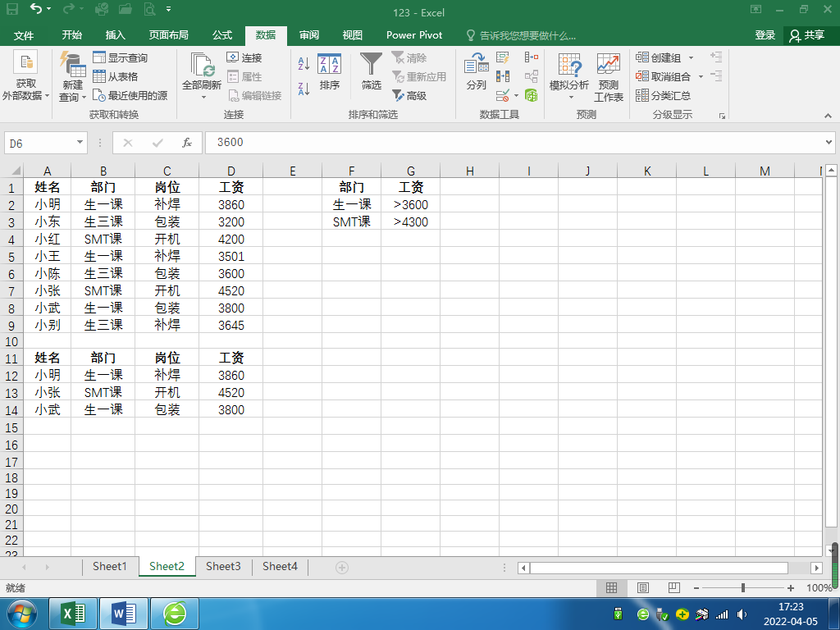The image size is (840, 630).
Task: Click Forecast Sheet (预测工作表)
Action: tap(609, 76)
